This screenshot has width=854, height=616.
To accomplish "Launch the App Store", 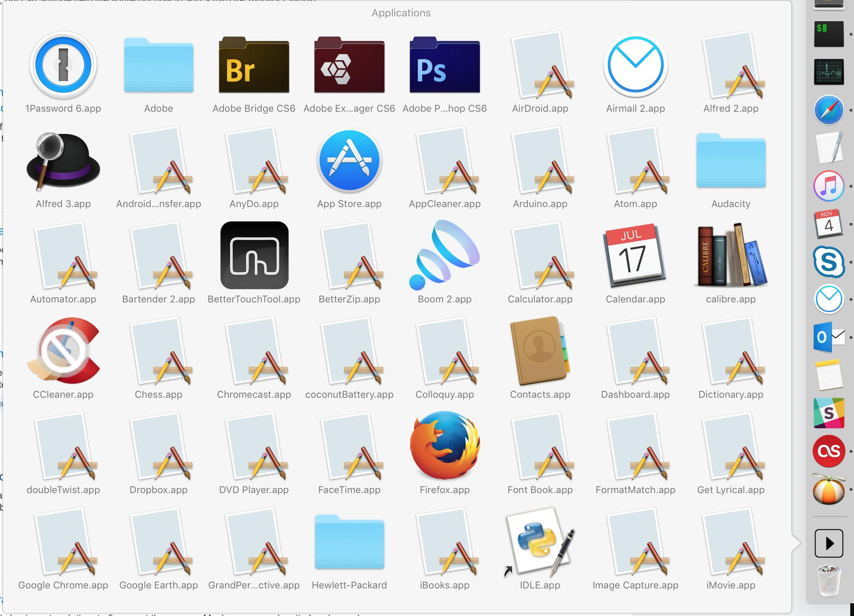I will click(349, 160).
